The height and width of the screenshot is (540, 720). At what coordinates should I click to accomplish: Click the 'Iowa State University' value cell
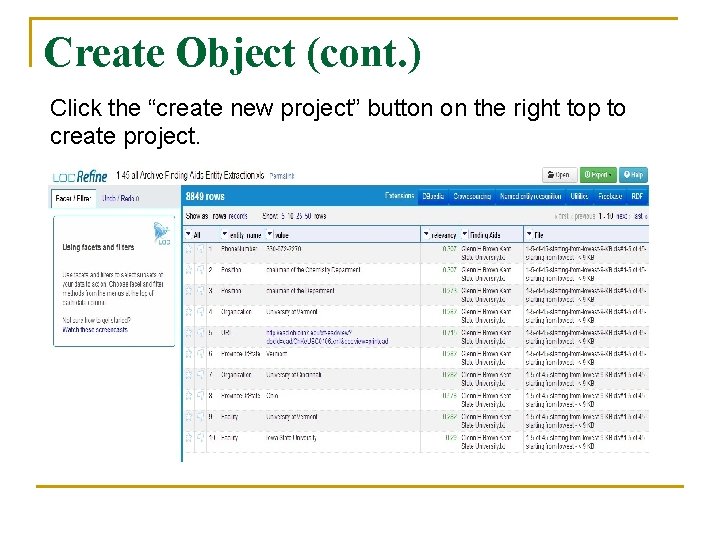pos(292,438)
